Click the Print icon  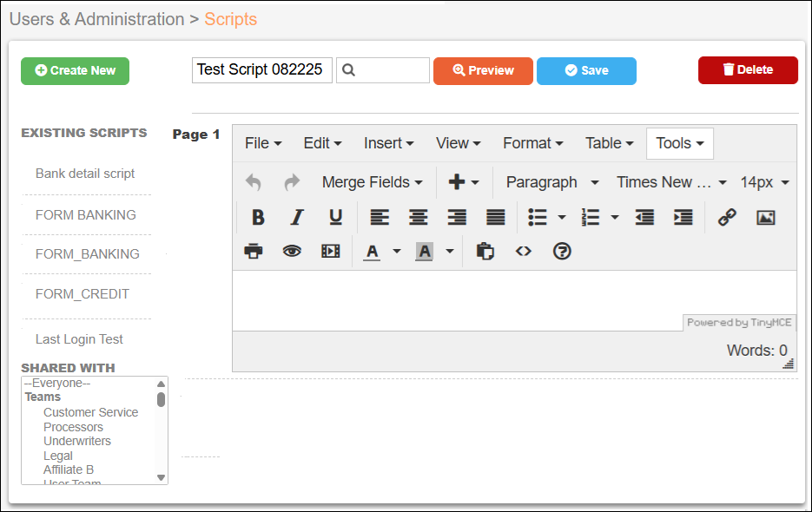pos(254,252)
